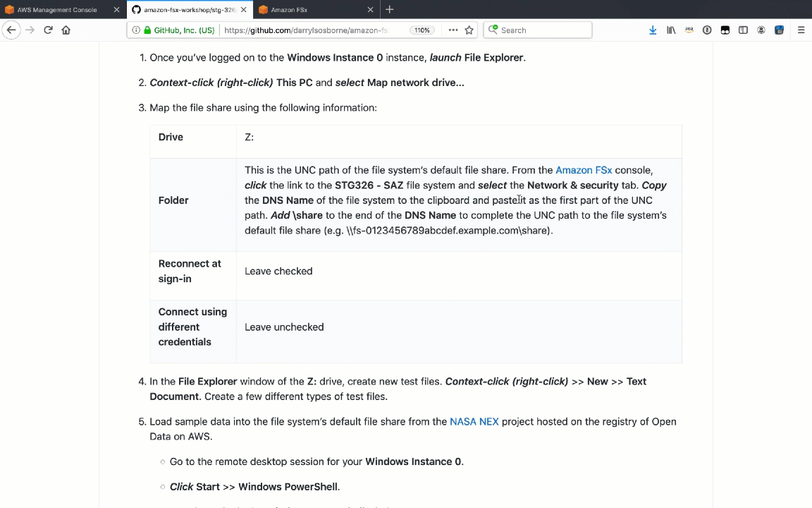
Task: Click the GitHub, Inc. (US) identity label
Action: click(x=185, y=30)
